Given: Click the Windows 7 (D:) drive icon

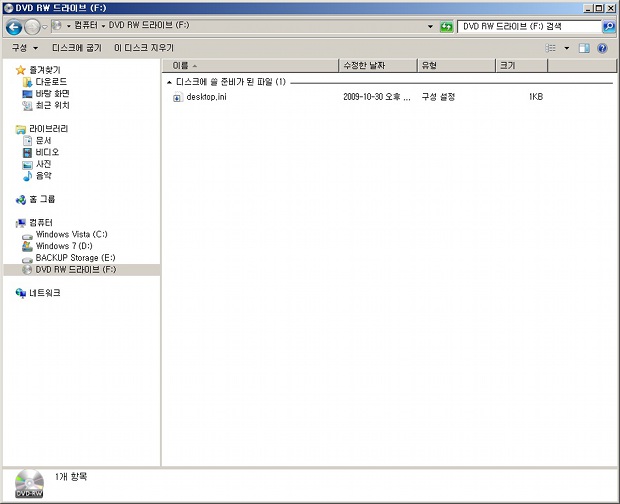Looking at the screenshot, I should 27,246.
